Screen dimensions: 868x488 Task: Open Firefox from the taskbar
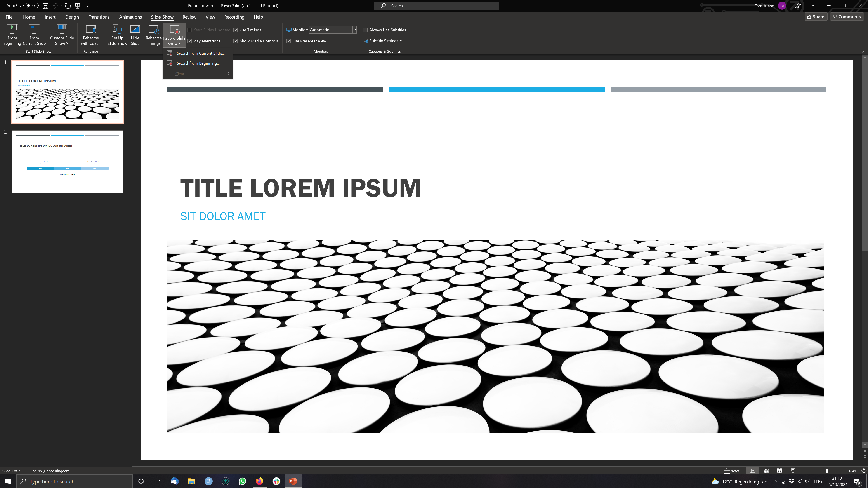pyautogui.click(x=259, y=481)
